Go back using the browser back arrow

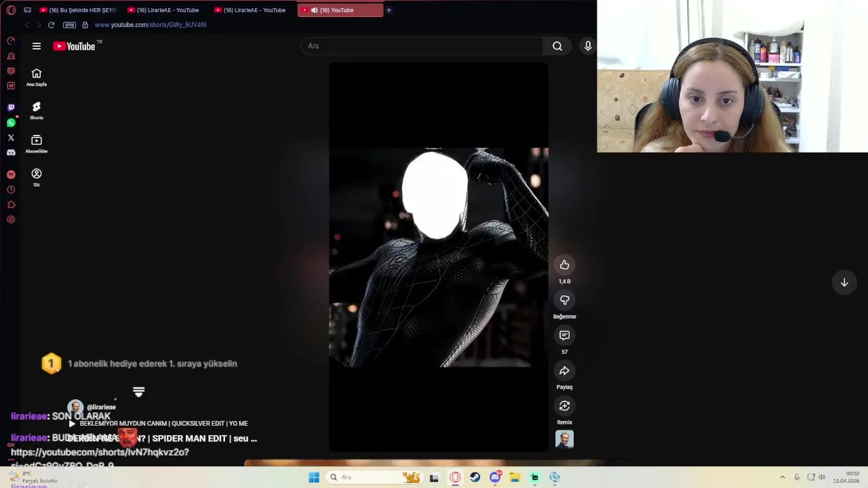[x=27, y=25]
